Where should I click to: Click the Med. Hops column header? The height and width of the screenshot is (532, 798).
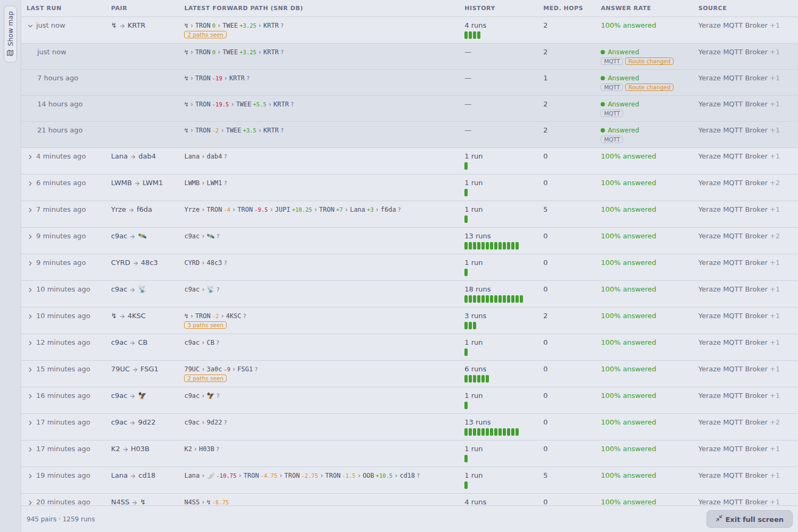[x=563, y=8]
